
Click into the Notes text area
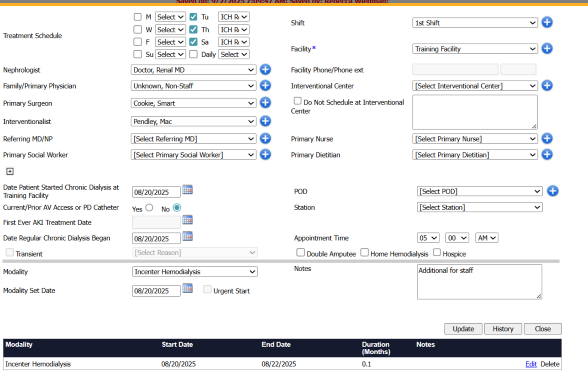click(480, 282)
